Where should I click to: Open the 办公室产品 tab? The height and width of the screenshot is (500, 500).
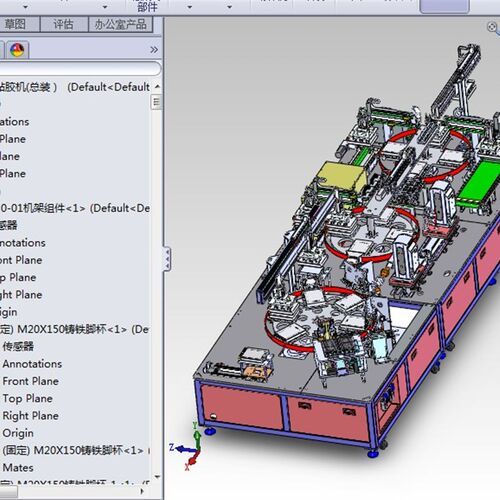(120, 24)
